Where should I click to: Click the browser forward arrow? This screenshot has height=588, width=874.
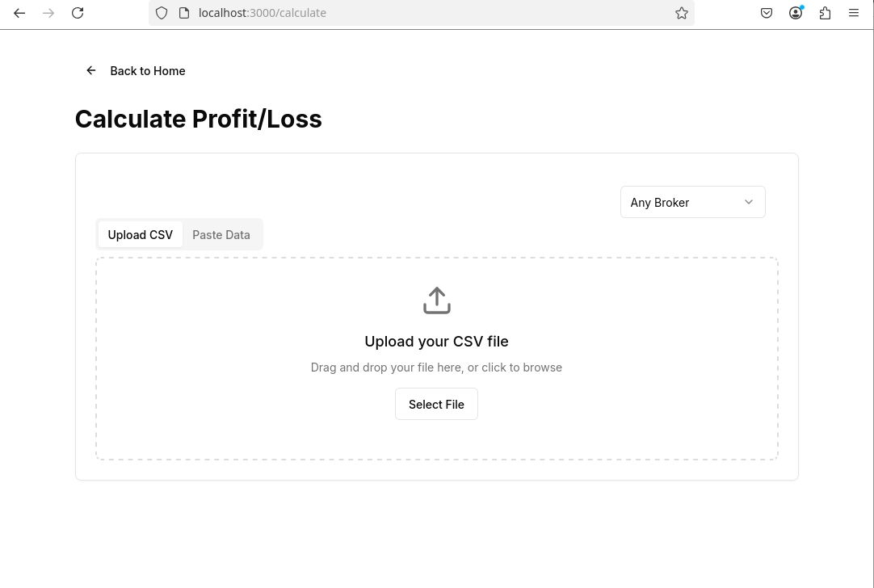(48, 13)
